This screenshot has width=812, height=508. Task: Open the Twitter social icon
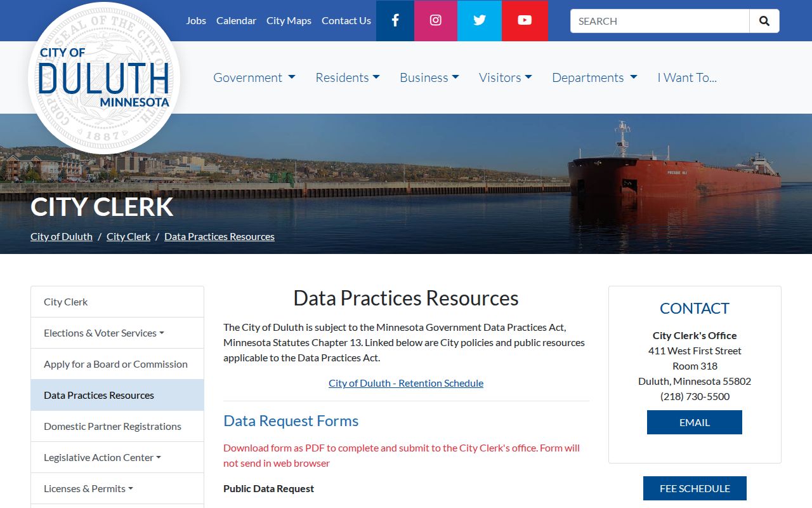point(480,20)
